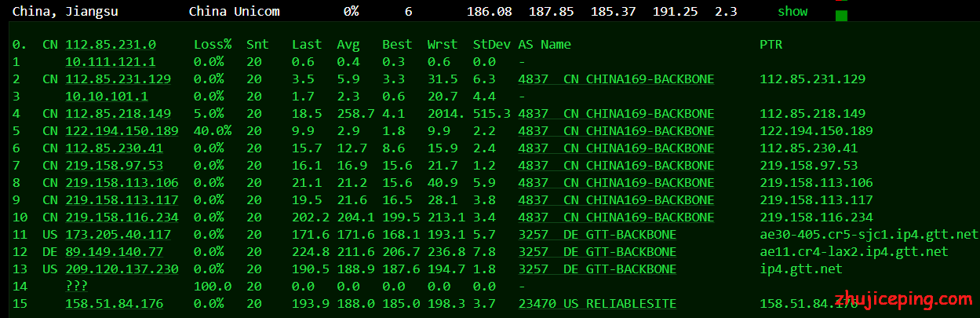The image size is (980, 318).
Task: Select the 202.2 last value in hop 10
Action: pos(311,217)
